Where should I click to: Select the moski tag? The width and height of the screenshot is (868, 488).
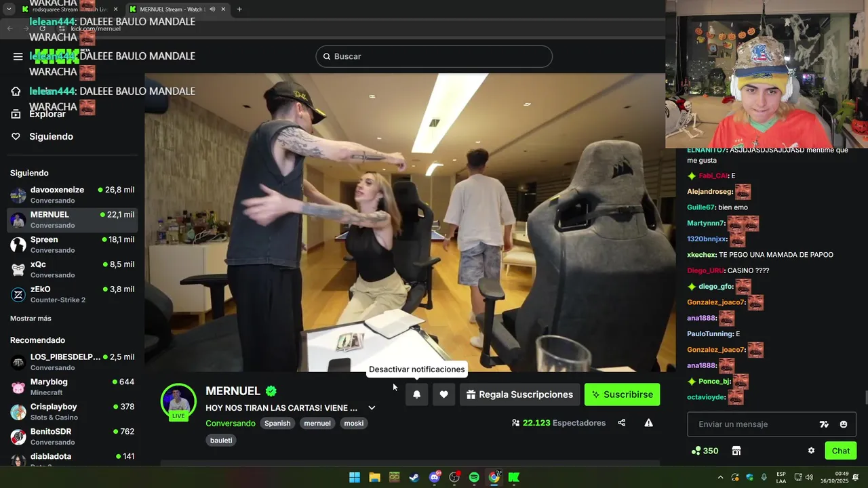tap(354, 423)
